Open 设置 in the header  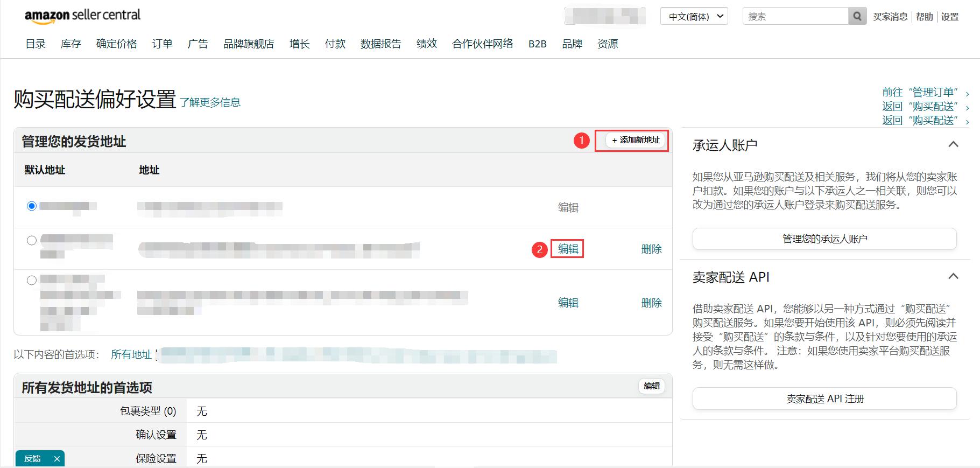950,17
